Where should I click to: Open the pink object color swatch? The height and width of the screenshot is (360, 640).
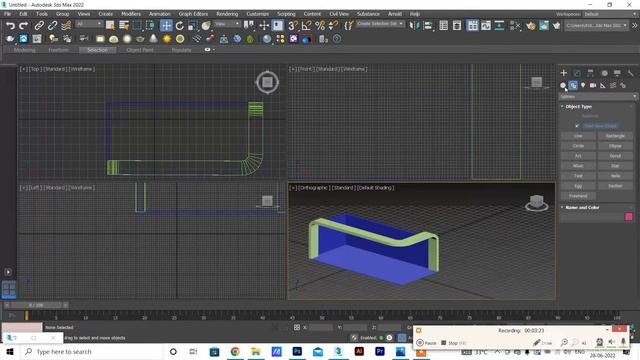(x=629, y=217)
